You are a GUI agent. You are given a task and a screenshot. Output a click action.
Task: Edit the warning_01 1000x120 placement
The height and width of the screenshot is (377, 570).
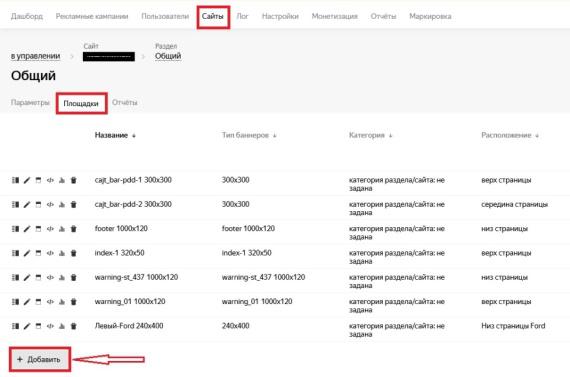pos(27,302)
